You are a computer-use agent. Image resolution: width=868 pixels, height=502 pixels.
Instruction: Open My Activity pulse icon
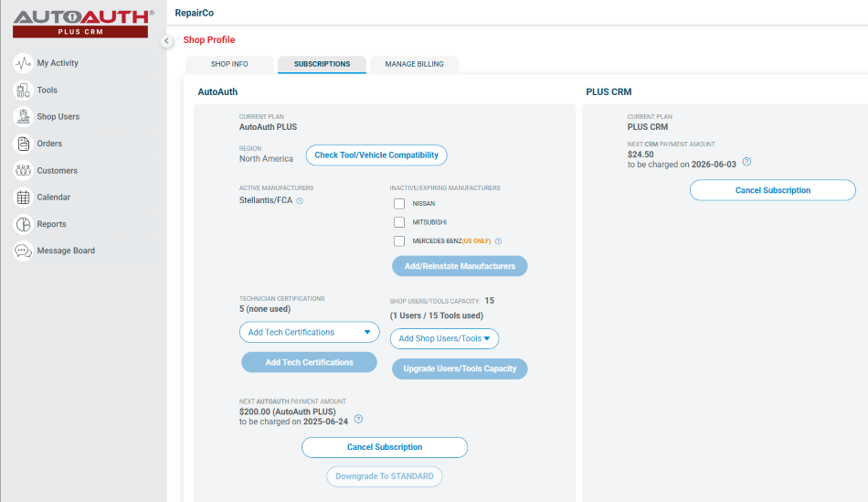point(23,63)
